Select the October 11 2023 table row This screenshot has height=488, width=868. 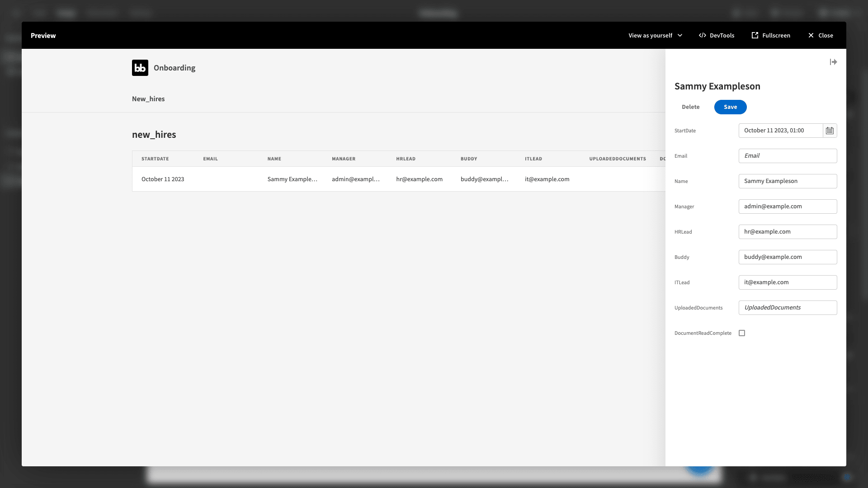398,179
